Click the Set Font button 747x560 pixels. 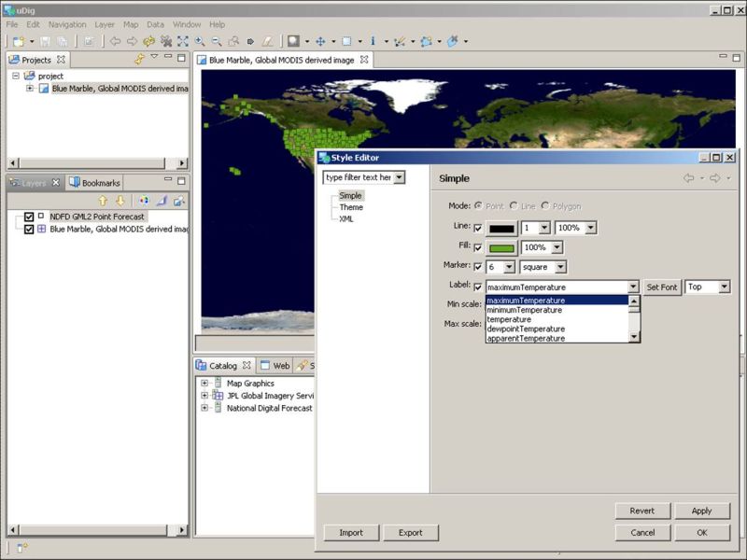[x=662, y=287]
